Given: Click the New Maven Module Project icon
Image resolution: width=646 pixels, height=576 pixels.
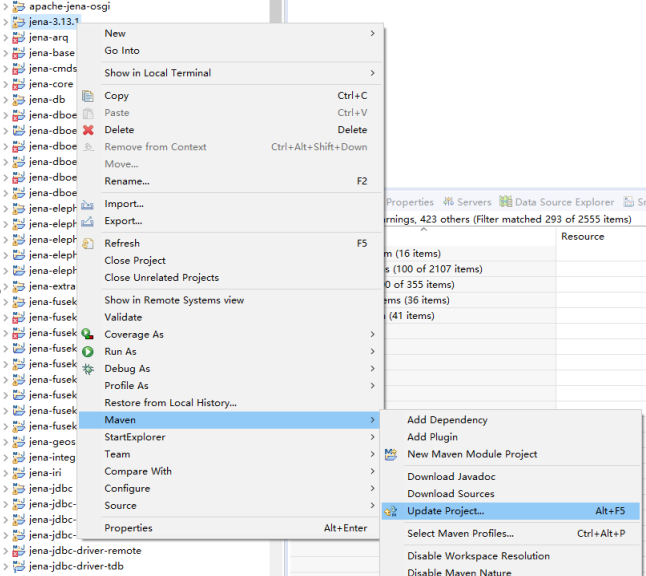Looking at the screenshot, I should point(391,454).
